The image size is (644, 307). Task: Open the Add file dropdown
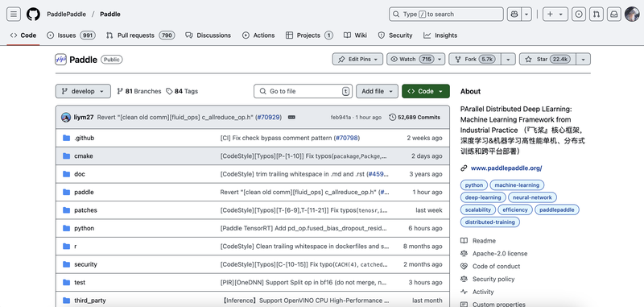click(x=377, y=91)
